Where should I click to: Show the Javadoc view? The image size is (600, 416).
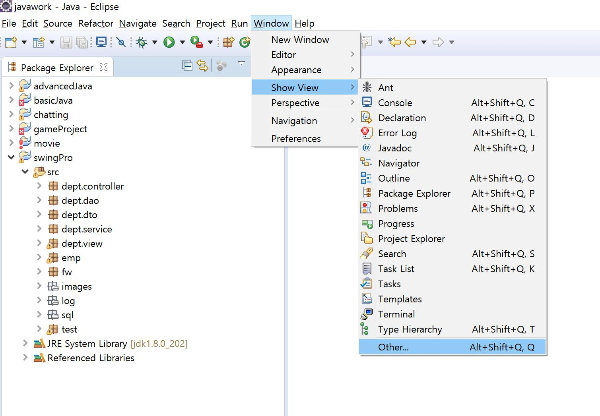coord(453,148)
